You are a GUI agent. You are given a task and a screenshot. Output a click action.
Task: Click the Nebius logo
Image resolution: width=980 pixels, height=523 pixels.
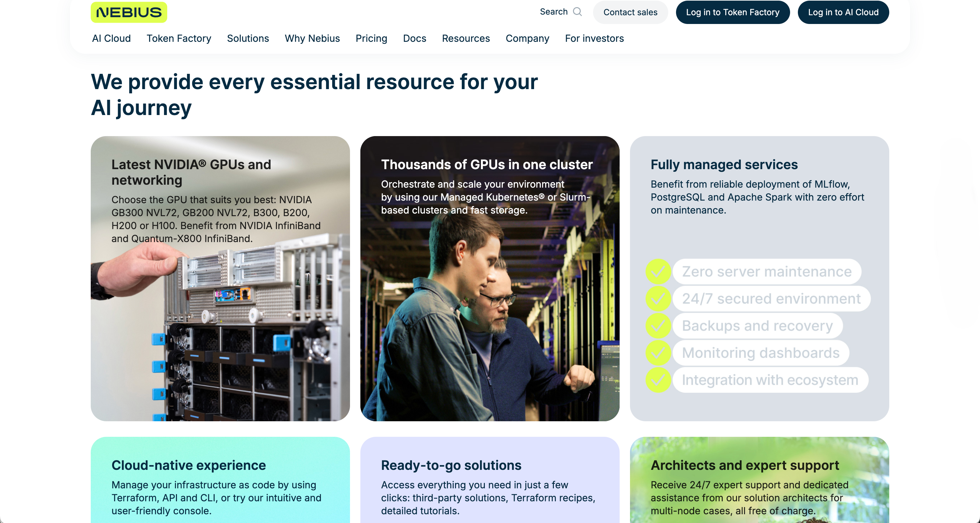coord(129,12)
